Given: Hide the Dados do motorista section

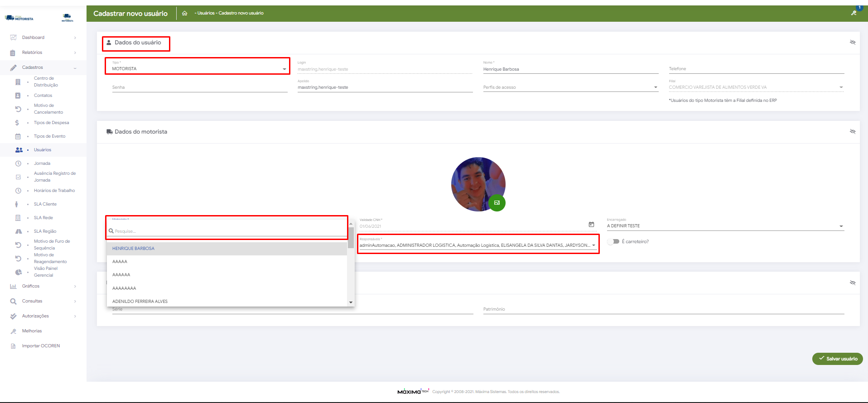Looking at the screenshot, I should click(x=853, y=132).
